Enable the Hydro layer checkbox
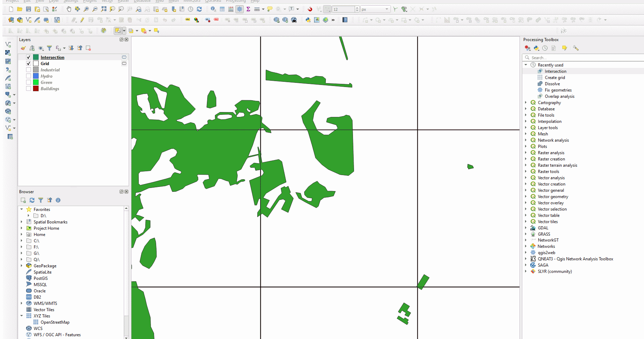The height and width of the screenshot is (339, 644). pos(29,76)
